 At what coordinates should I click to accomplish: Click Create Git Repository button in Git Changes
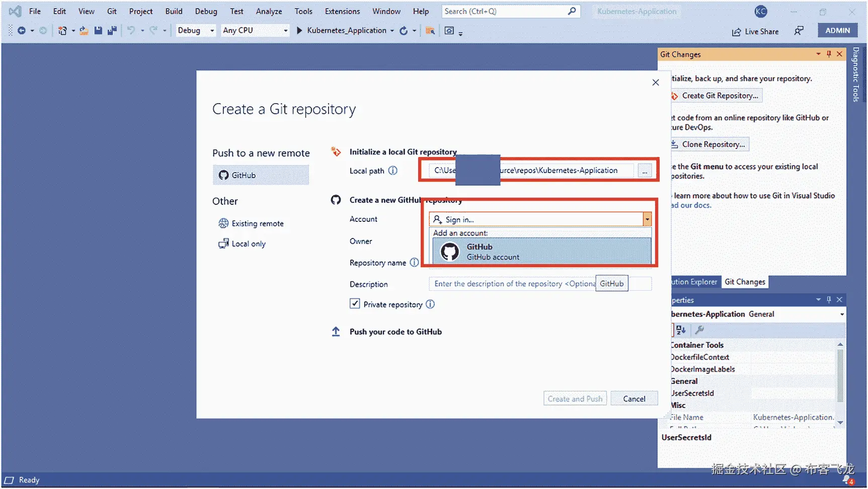click(716, 96)
